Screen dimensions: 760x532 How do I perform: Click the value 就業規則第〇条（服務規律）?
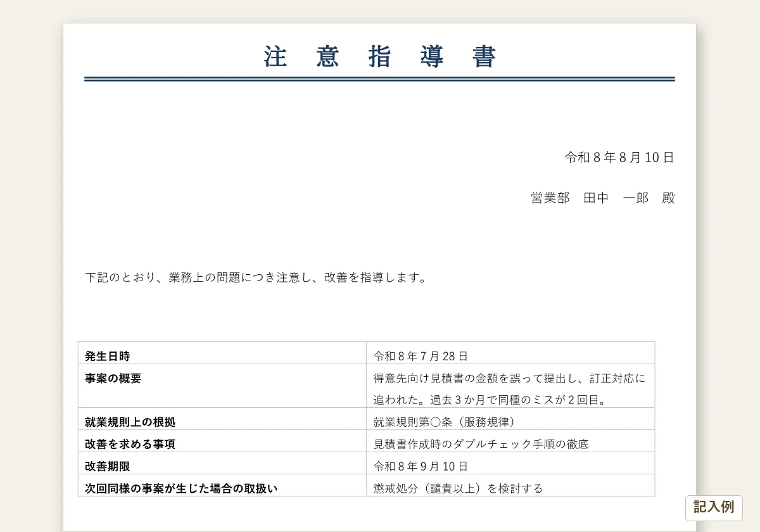[444, 422]
